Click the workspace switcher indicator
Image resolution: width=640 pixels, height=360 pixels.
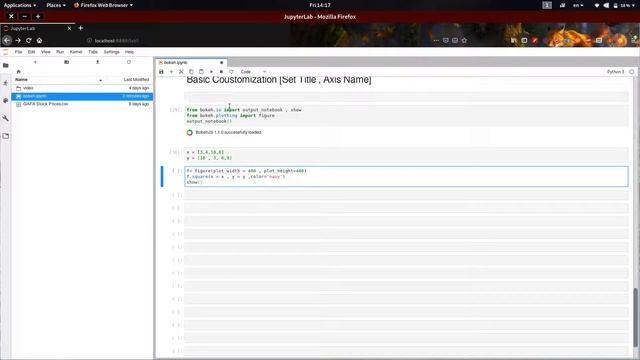[547, 5]
